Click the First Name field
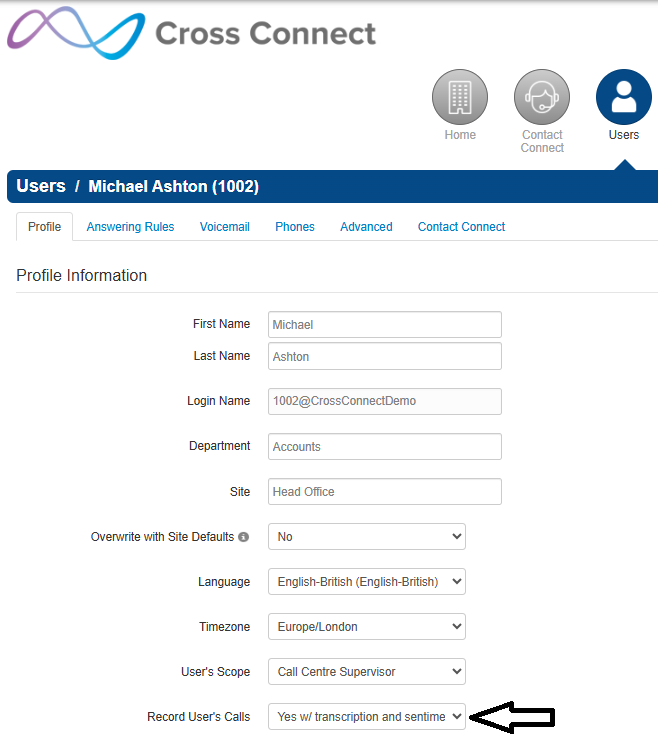The width and height of the screenshot is (658, 737). pyautogui.click(x=384, y=324)
